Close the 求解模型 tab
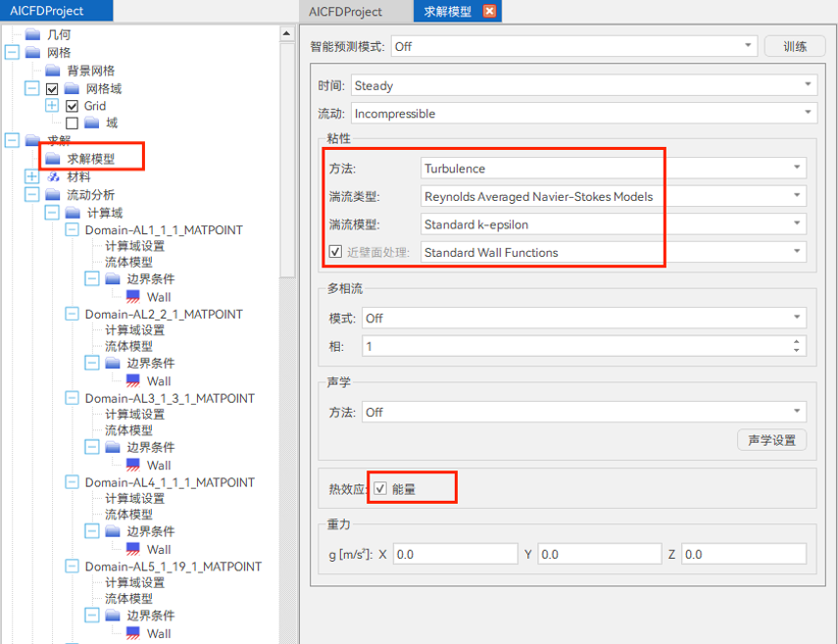 pos(489,11)
